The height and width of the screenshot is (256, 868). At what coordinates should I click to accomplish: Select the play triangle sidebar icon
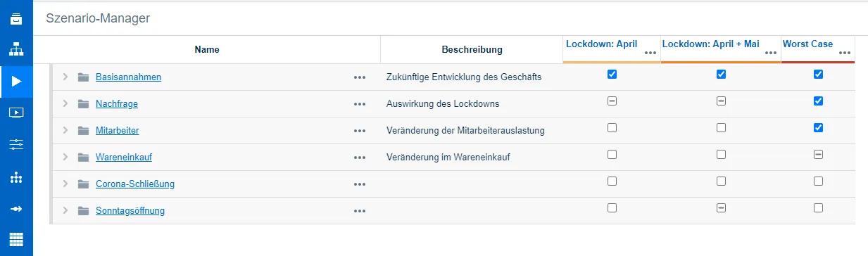[16, 82]
